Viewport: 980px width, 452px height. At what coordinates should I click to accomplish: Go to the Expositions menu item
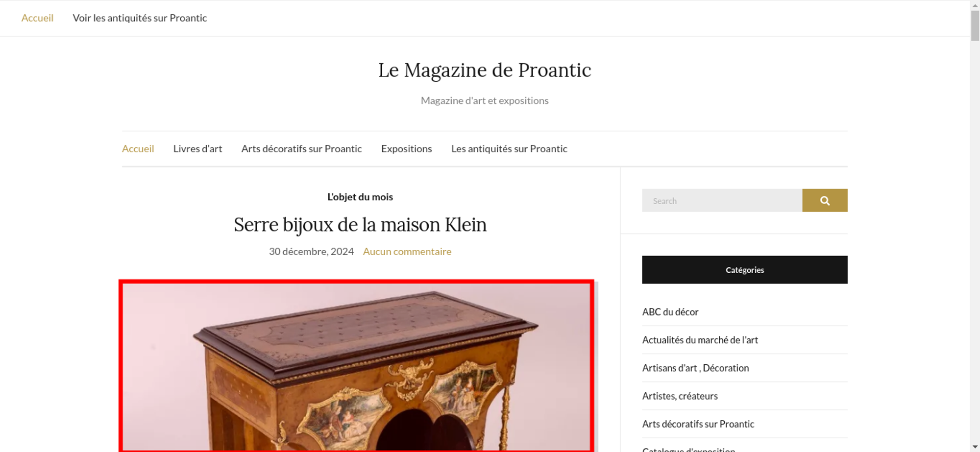pyautogui.click(x=406, y=149)
